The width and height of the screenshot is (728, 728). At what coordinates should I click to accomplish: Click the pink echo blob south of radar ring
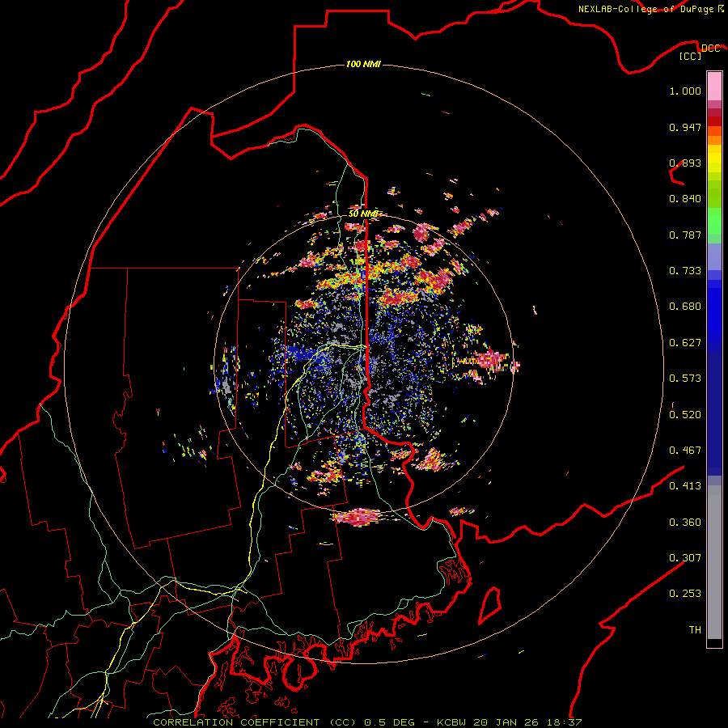[358, 517]
